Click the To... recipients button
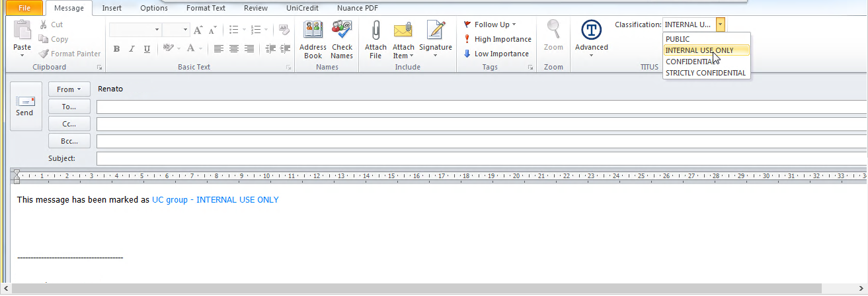The height and width of the screenshot is (296, 868). pos(69,107)
